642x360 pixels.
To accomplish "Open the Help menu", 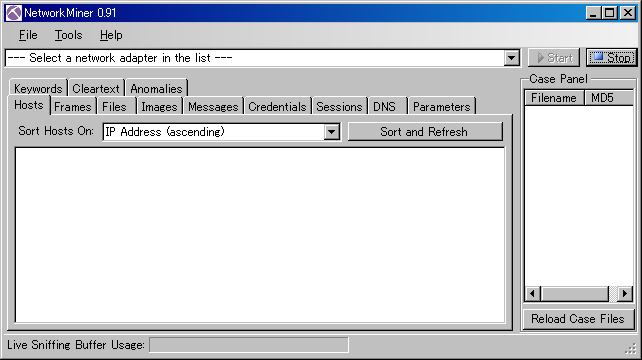I will [x=111, y=35].
